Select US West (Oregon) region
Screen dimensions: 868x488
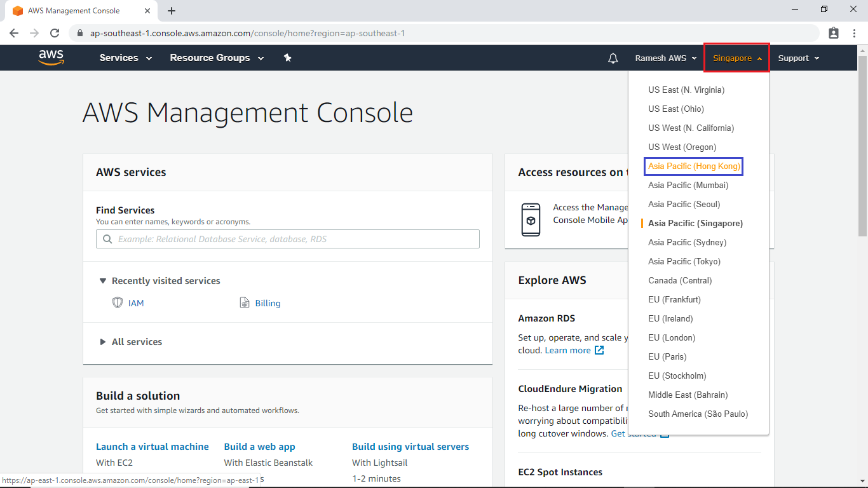682,147
